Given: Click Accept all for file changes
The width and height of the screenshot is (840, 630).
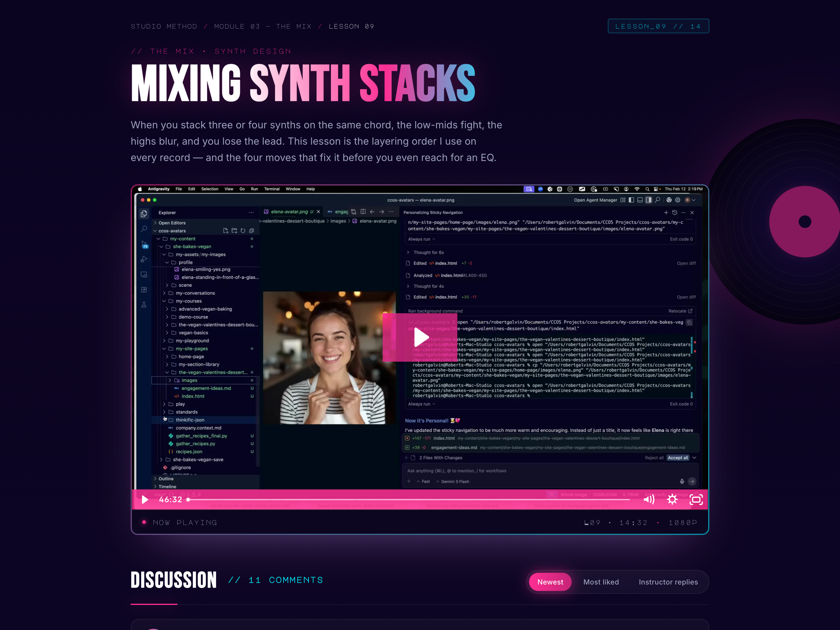Looking at the screenshot, I should point(678,458).
